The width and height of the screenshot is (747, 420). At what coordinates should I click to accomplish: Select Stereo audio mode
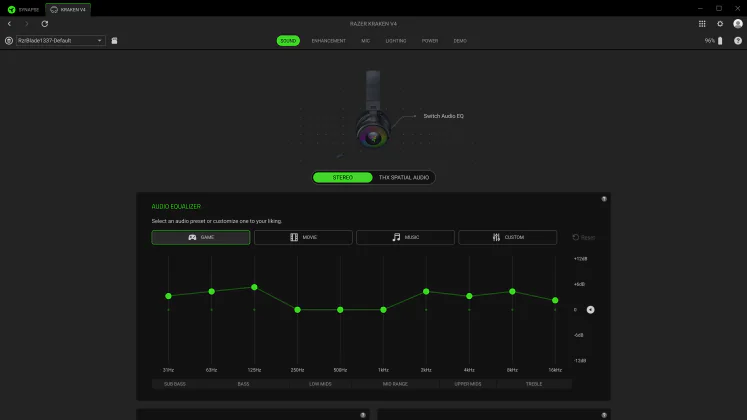pyautogui.click(x=343, y=178)
